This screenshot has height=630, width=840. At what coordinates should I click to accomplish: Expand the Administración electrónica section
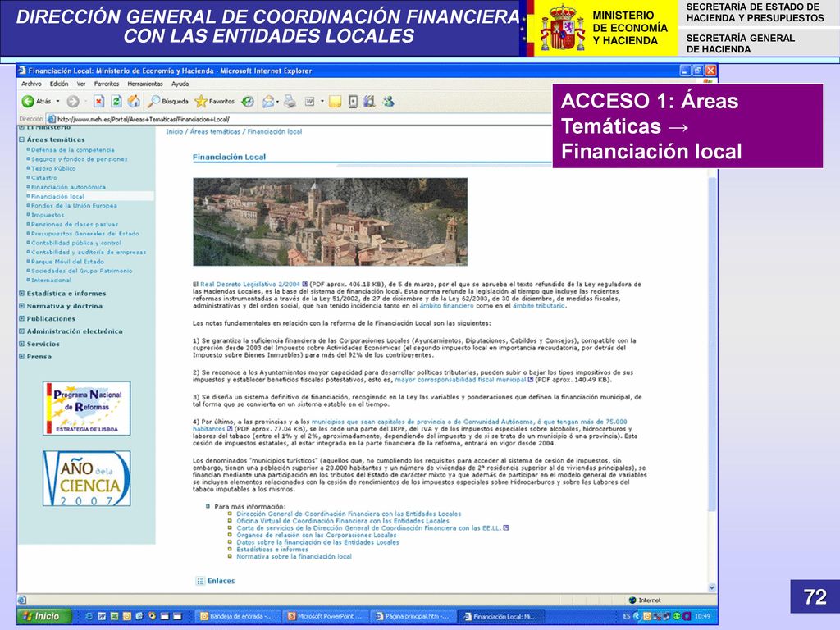pos(22,331)
